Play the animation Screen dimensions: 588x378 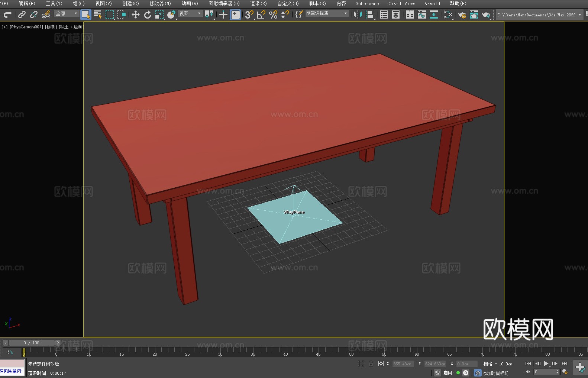point(546,364)
